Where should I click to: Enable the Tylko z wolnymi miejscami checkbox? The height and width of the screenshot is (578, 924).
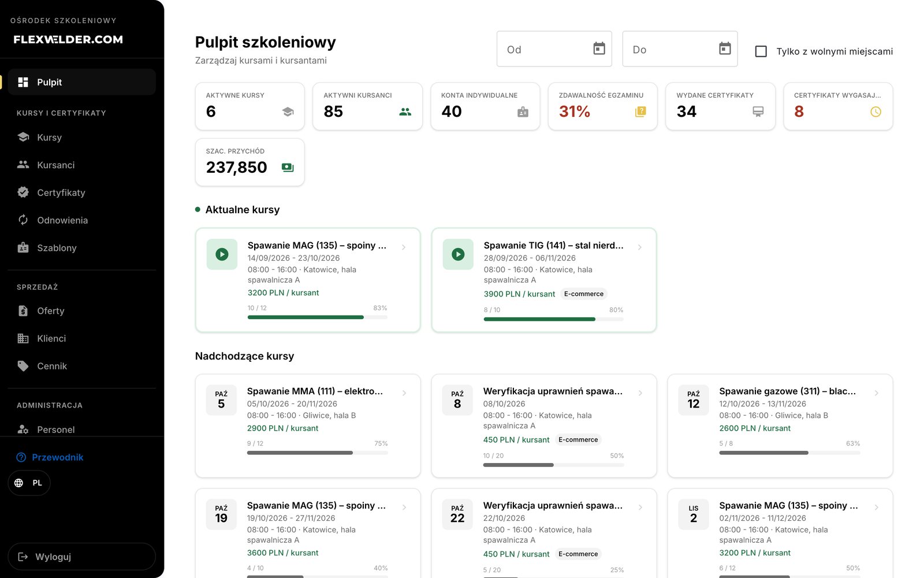click(761, 51)
